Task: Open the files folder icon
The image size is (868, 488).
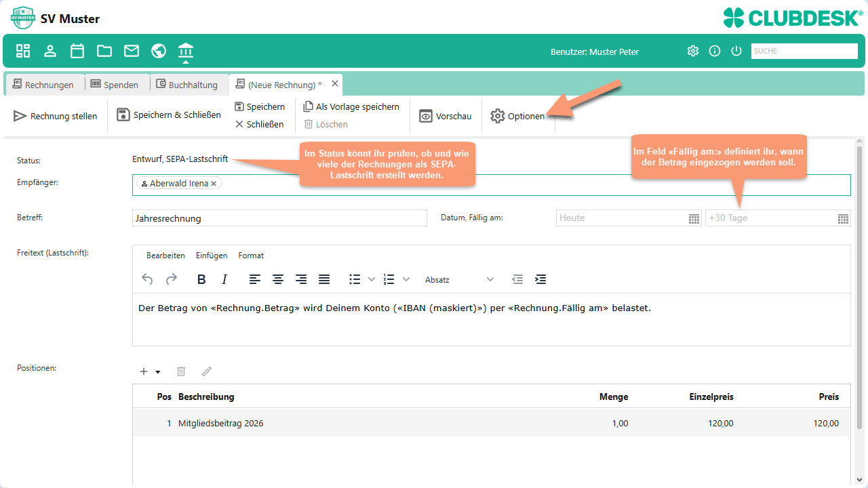Action: click(x=104, y=51)
